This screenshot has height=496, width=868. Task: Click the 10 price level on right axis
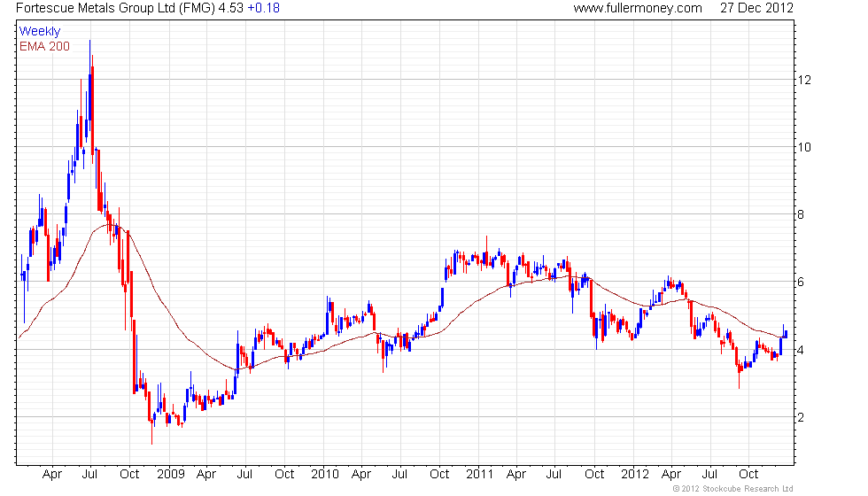[x=806, y=147]
